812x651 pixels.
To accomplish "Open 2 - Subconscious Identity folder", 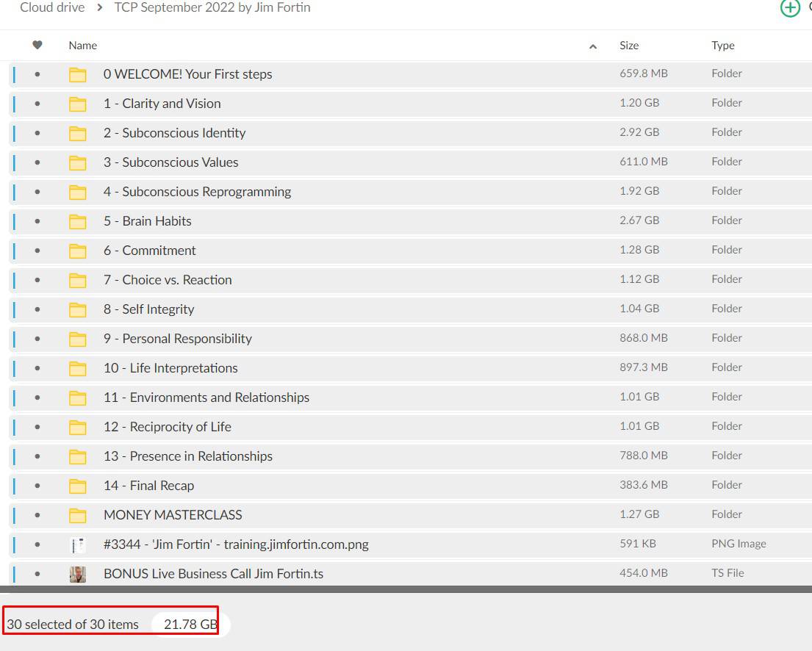I will 174,133.
